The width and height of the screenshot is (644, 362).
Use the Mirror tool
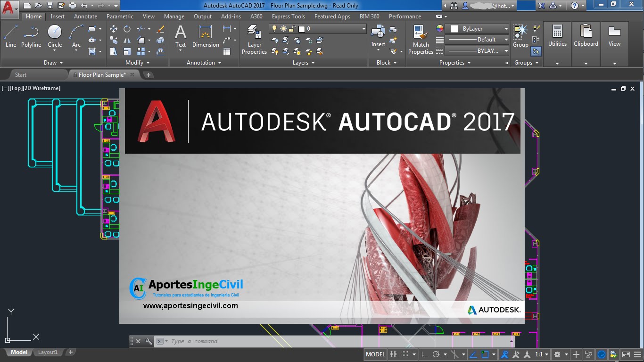[x=127, y=40]
